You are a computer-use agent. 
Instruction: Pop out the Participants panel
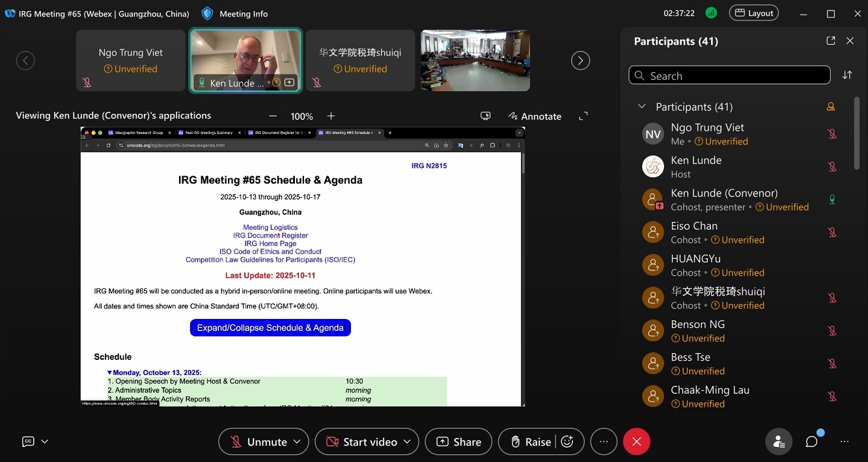click(x=830, y=41)
